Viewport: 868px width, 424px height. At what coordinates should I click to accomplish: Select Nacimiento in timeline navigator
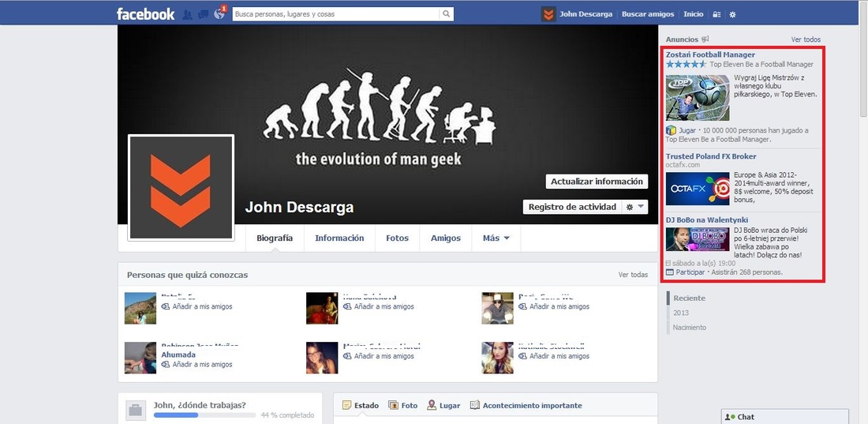click(x=689, y=327)
